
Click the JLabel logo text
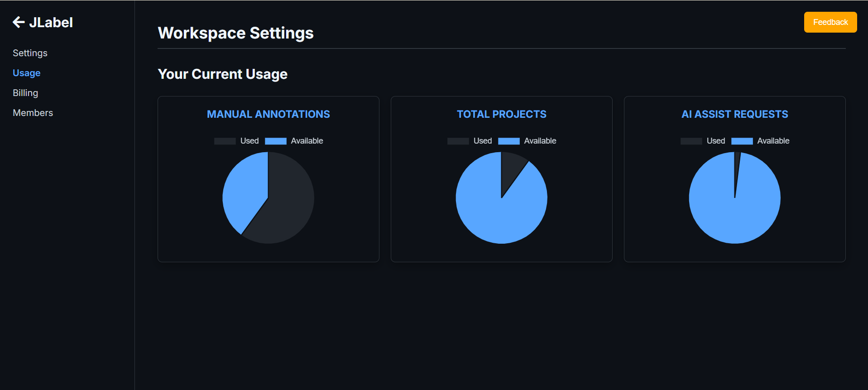point(51,23)
